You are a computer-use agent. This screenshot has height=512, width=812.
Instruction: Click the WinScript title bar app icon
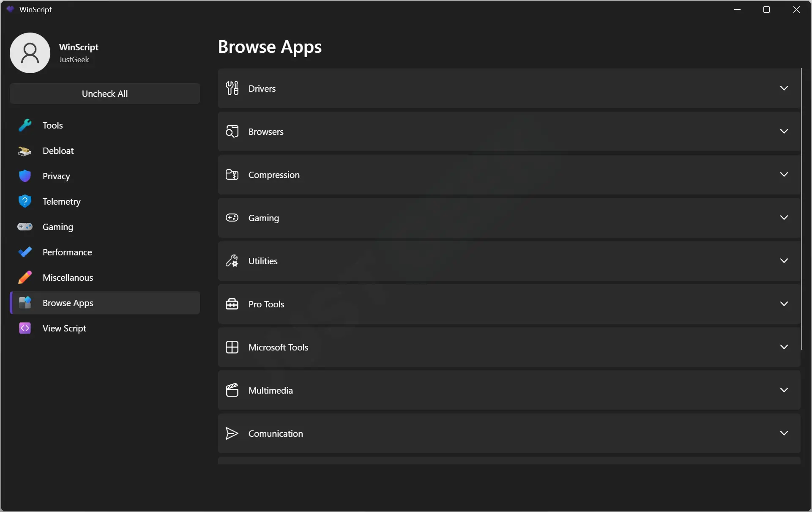(11, 9)
